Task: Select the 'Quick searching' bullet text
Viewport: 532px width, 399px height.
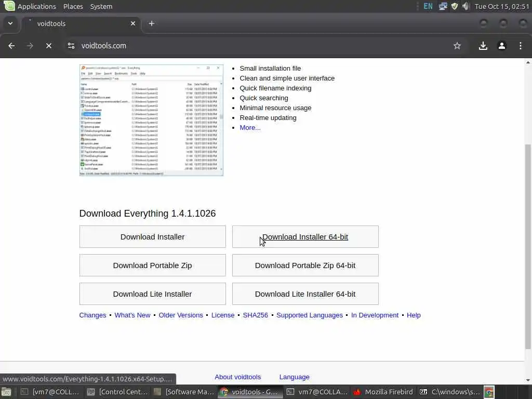Action: pyautogui.click(x=264, y=98)
